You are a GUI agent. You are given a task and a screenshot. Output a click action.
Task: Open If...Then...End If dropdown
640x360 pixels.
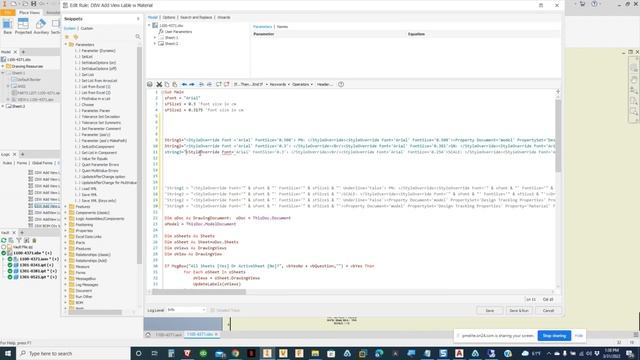point(250,84)
